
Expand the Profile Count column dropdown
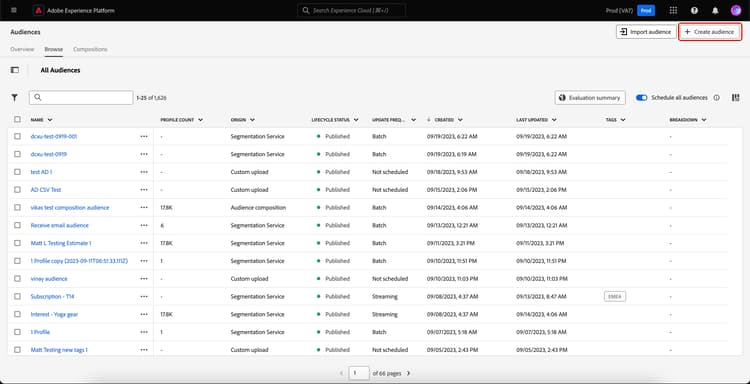(x=200, y=120)
